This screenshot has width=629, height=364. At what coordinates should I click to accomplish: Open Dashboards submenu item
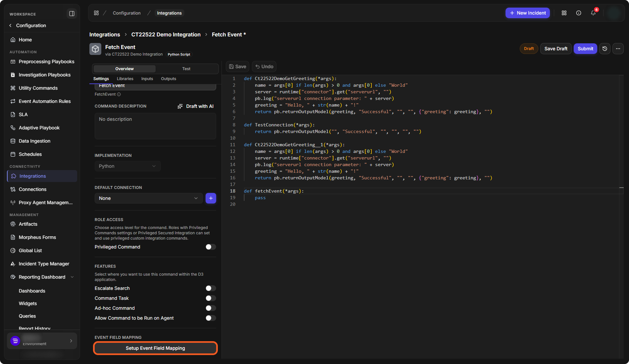[32, 291]
